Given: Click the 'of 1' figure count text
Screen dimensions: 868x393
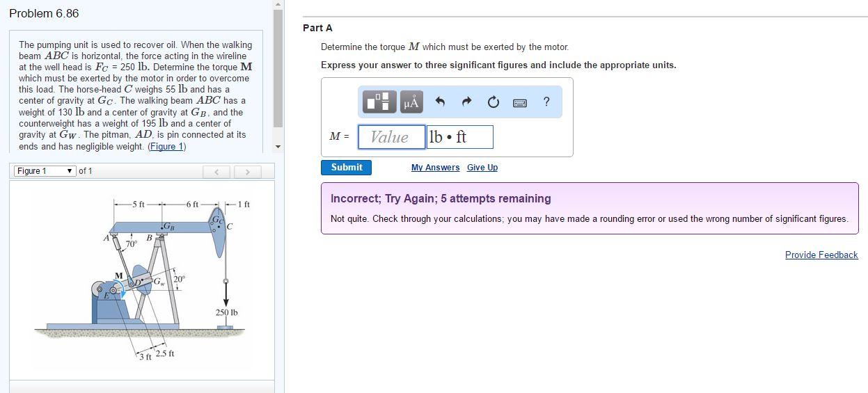Looking at the screenshot, I should pos(86,171).
